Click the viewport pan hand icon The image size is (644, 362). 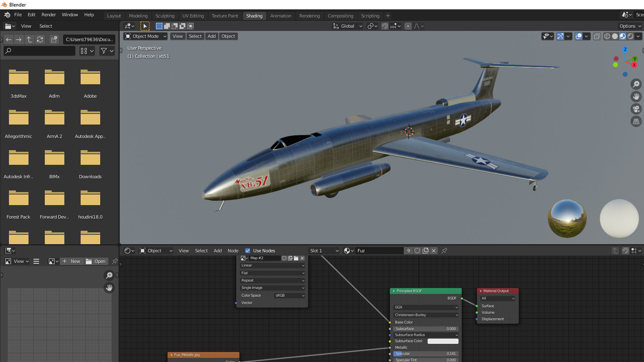tap(636, 97)
